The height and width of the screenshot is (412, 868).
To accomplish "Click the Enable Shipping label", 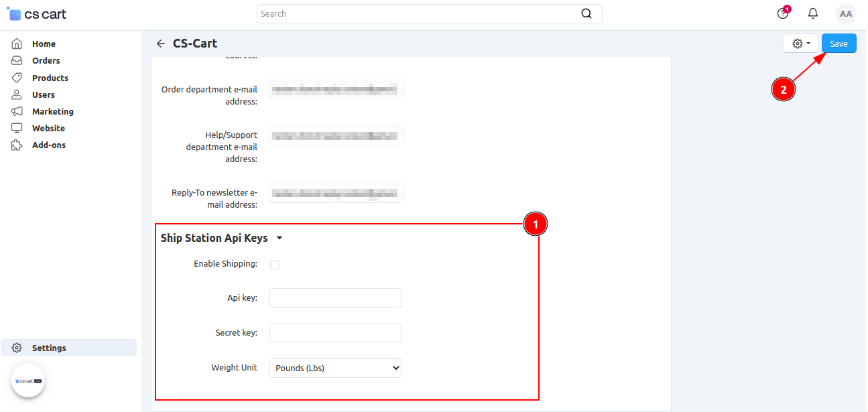I will 225,264.
